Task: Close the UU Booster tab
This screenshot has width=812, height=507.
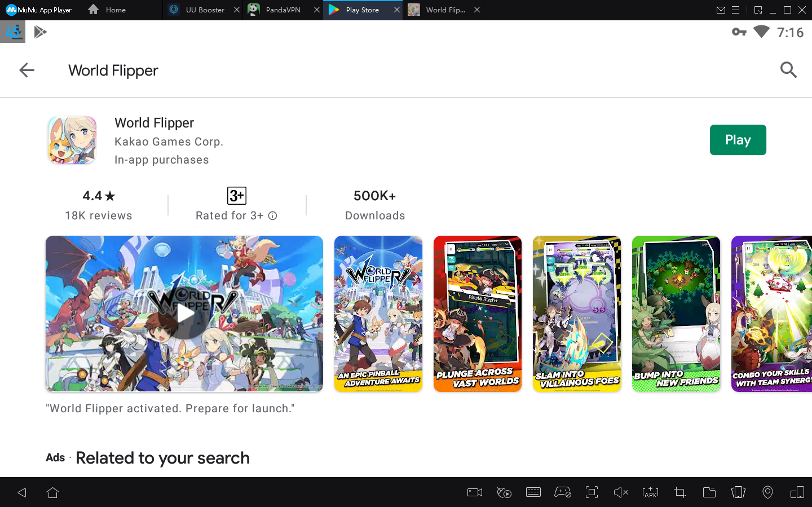Action: 237,10
